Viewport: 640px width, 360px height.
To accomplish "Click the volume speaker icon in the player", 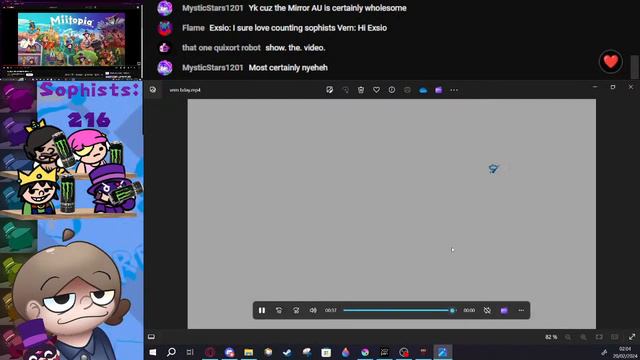I will tap(313, 311).
